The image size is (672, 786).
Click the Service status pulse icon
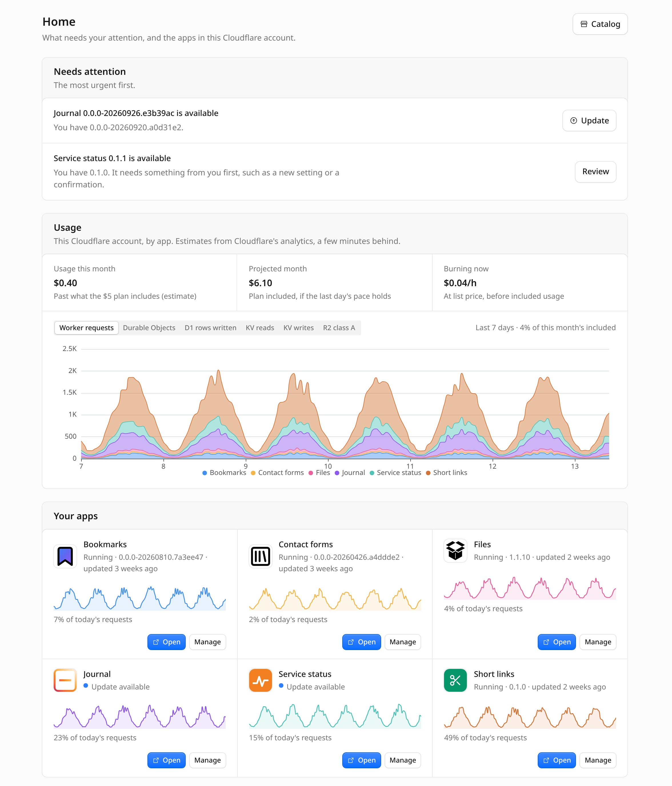[260, 680]
